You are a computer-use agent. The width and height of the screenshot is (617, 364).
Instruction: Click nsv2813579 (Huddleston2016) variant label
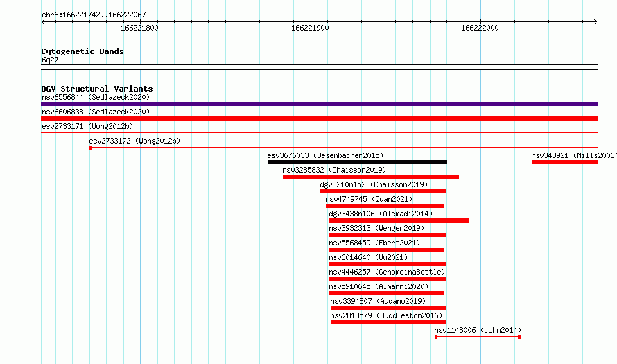tap(386, 315)
